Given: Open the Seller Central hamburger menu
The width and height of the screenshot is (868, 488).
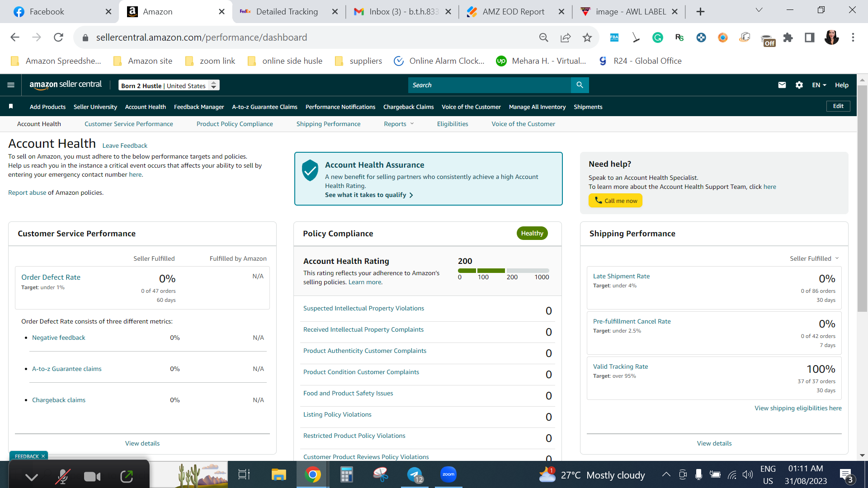Looking at the screenshot, I should [x=11, y=85].
